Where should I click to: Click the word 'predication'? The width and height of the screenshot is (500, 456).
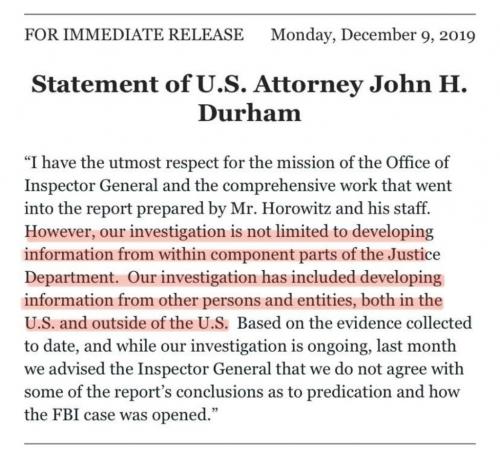[x=349, y=393]
